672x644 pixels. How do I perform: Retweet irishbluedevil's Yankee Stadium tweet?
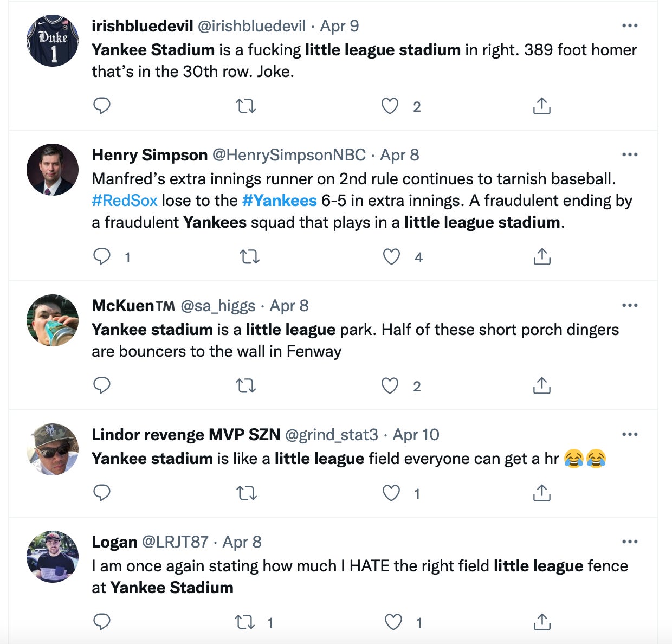pos(246,106)
